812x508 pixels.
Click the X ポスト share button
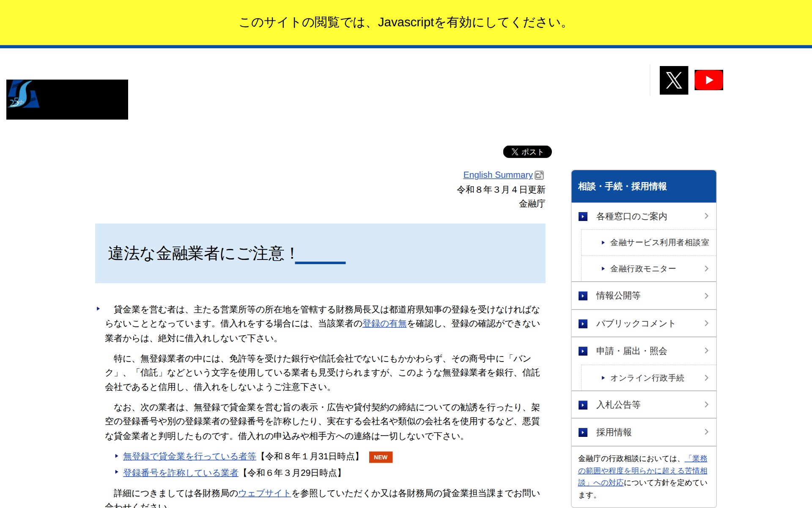coord(527,152)
